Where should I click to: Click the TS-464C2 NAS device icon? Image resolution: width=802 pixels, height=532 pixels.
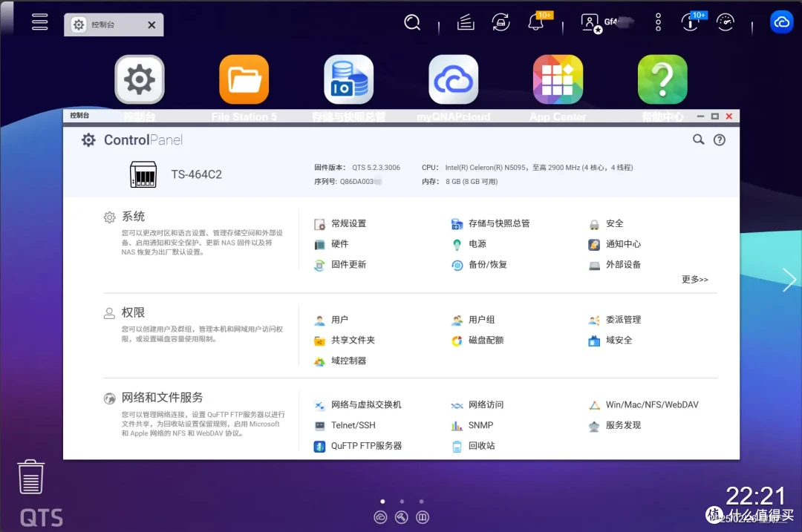[x=143, y=174]
